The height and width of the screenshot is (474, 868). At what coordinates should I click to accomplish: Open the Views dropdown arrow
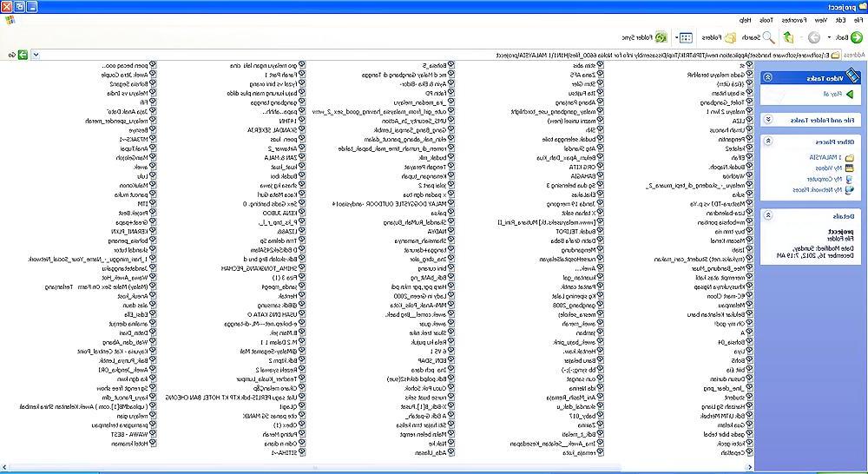(x=676, y=37)
